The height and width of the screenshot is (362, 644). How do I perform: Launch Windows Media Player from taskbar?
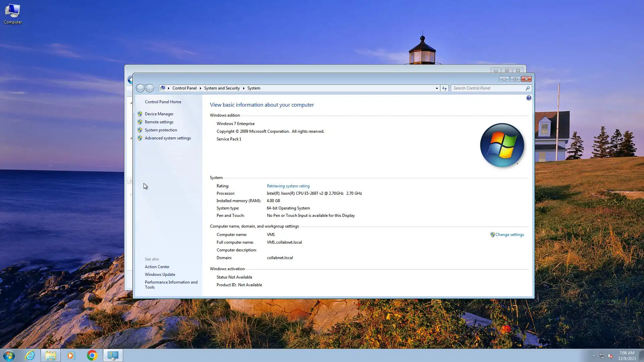71,355
